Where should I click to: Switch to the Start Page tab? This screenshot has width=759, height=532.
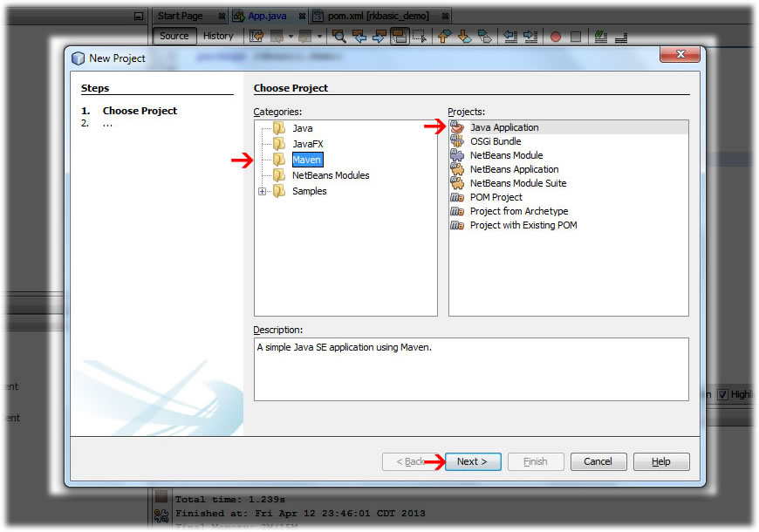click(180, 16)
